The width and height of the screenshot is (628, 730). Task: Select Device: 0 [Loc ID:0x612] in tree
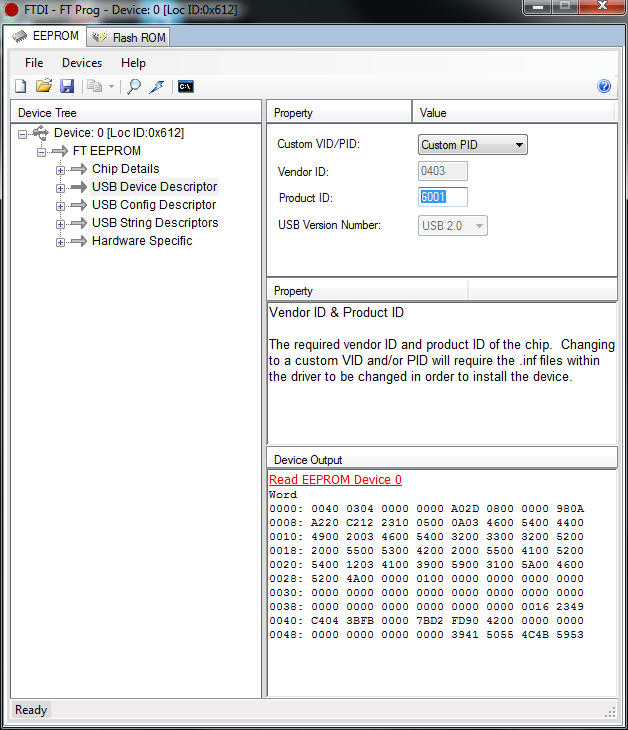tap(119, 133)
